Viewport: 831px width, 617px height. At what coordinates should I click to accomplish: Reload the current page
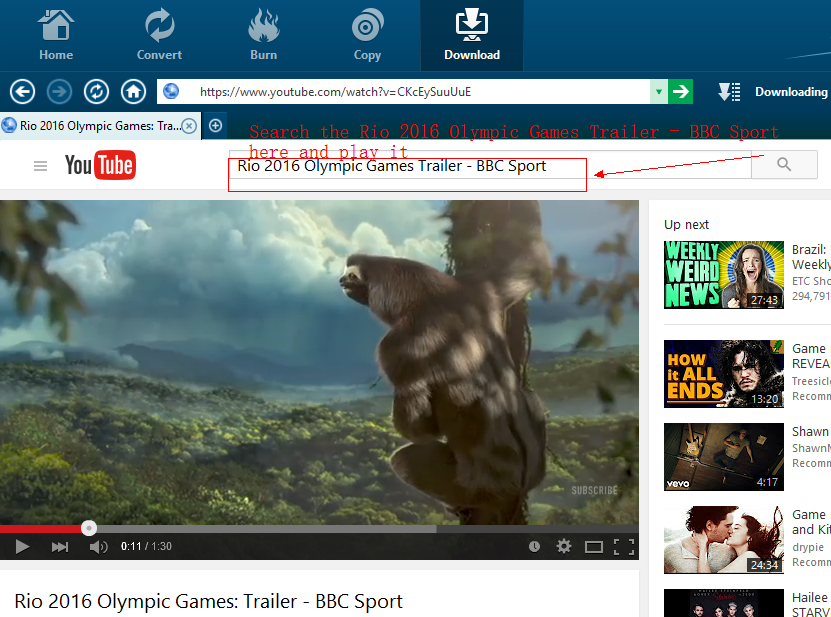pos(96,92)
